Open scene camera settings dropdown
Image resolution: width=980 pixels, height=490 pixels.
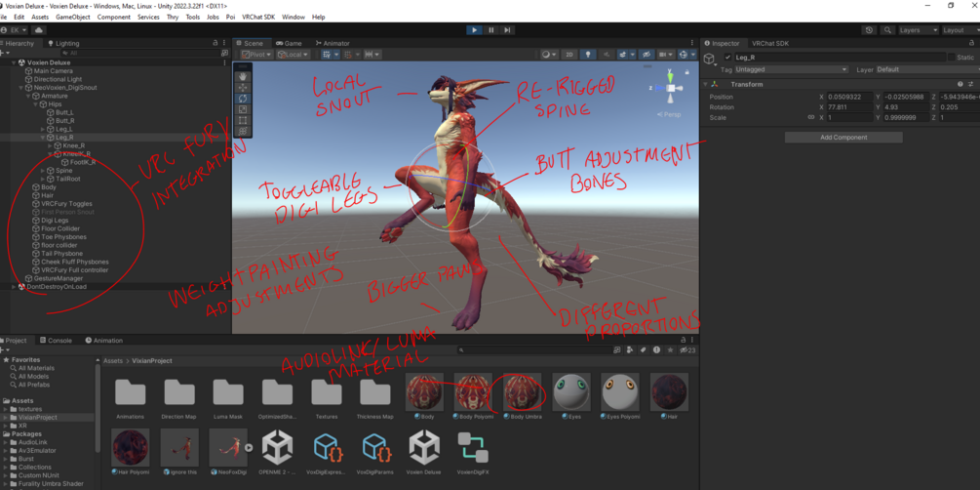(666, 55)
